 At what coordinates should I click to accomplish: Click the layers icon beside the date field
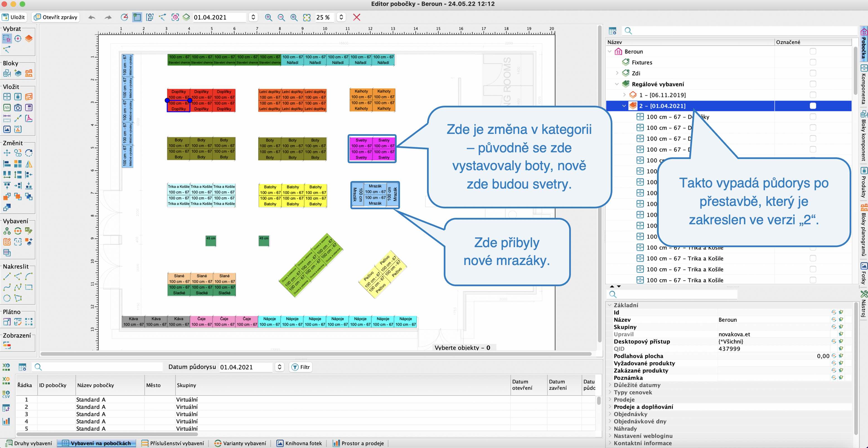[186, 17]
